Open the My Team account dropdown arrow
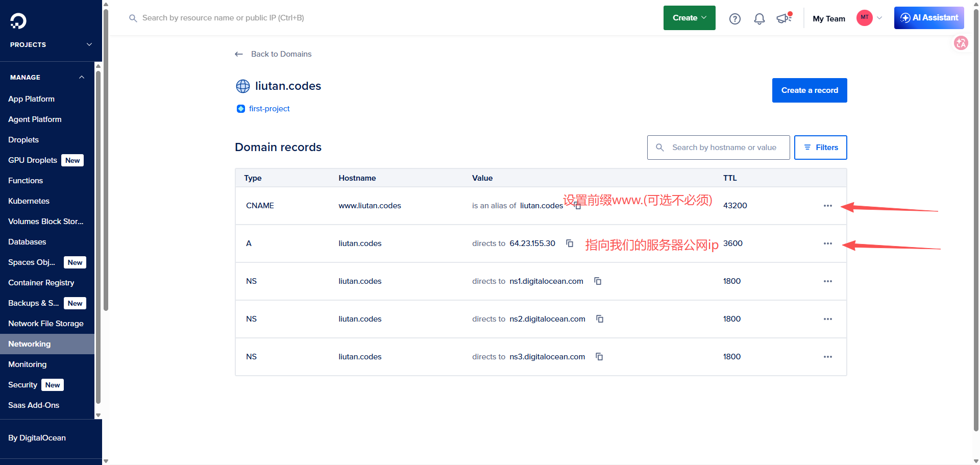 (x=879, y=18)
